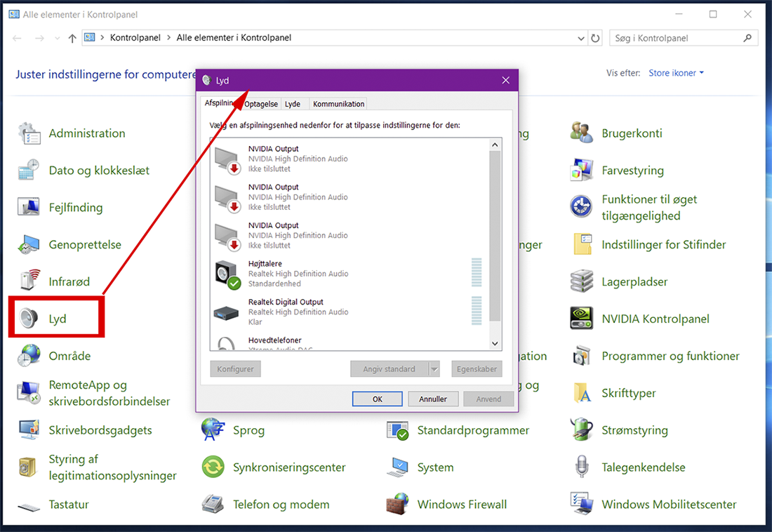Open the Strømstyring battery icon
Viewport: 772px width, 532px height.
(x=582, y=430)
